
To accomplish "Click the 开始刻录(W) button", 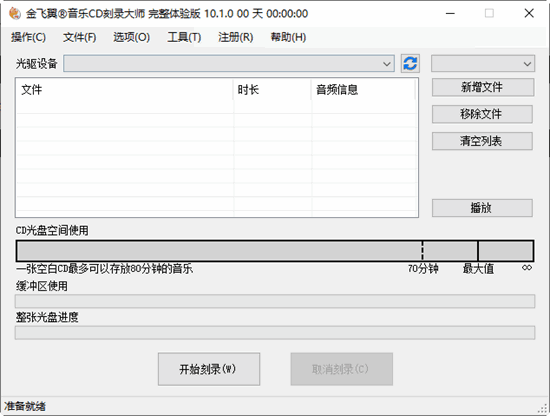I will click(209, 369).
